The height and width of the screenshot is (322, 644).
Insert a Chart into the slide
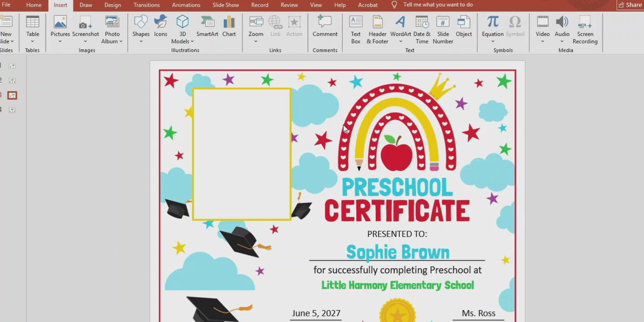tap(229, 27)
